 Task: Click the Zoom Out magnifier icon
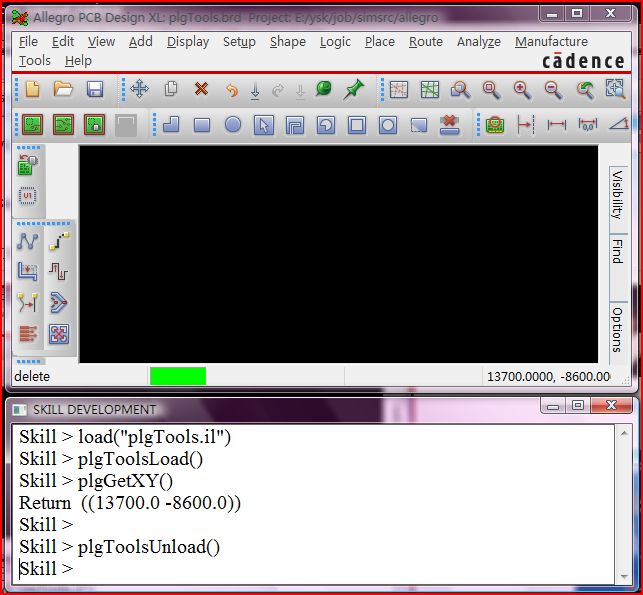coord(553,89)
